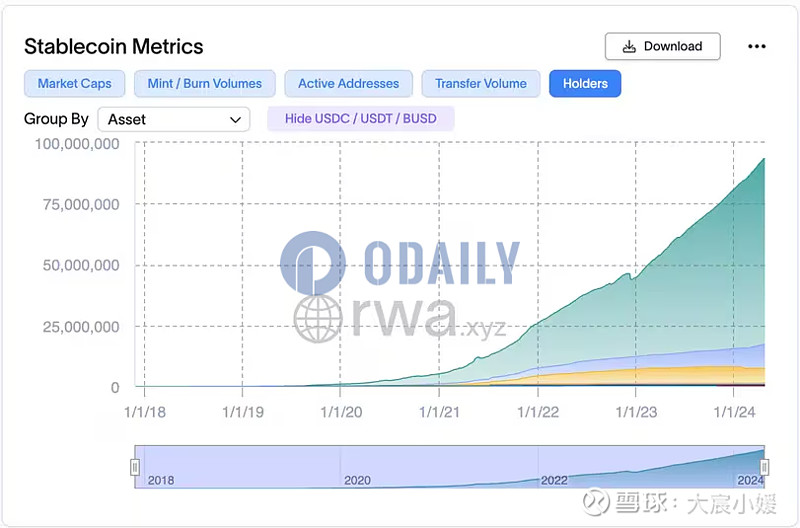Image resolution: width=800 pixels, height=528 pixels.
Task: Select the Active Addresses tab
Action: tap(348, 84)
